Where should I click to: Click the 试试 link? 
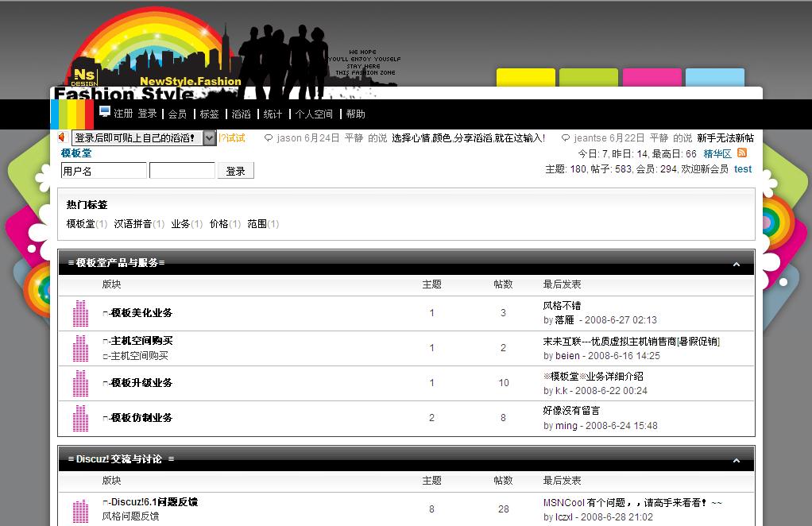click(234, 138)
